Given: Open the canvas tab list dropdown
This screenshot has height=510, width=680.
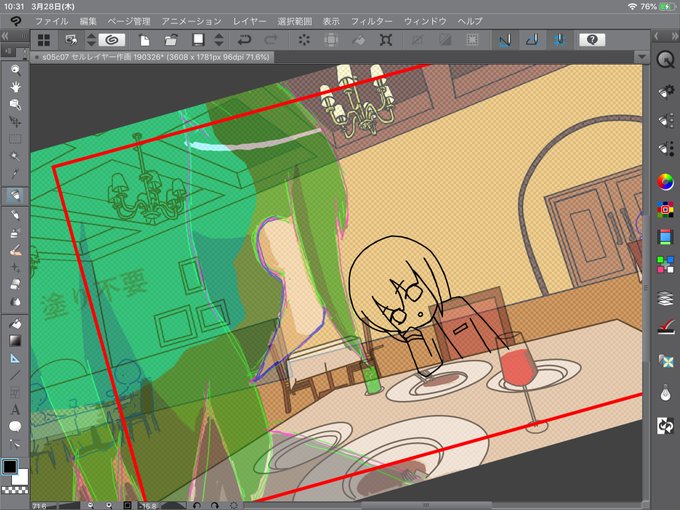Looking at the screenshot, I should coord(641,57).
